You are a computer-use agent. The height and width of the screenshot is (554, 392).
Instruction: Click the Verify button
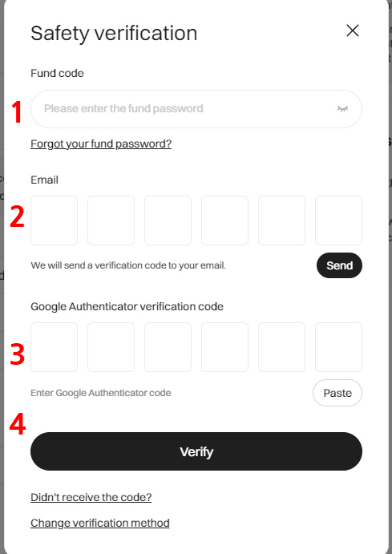pyautogui.click(x=196, y=451)
